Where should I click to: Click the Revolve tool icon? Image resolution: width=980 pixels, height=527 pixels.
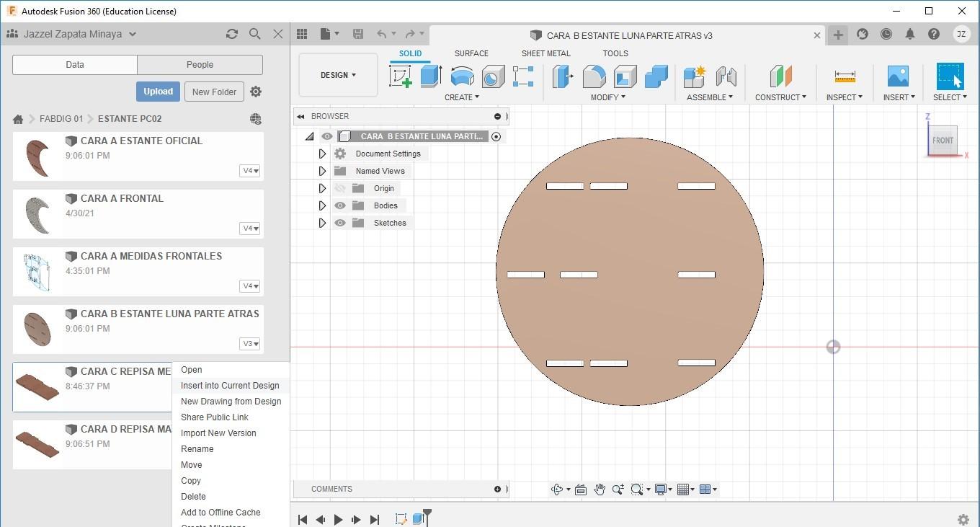coord(462,76)
